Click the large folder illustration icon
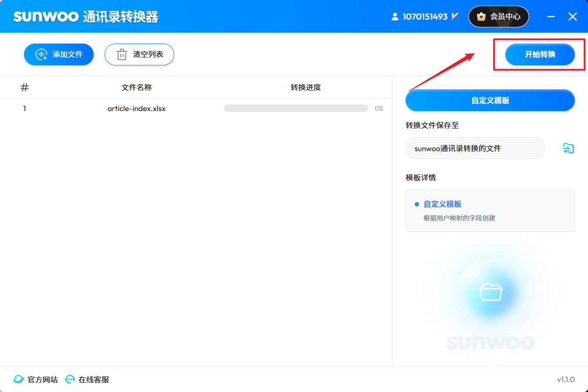 [491, 291]
